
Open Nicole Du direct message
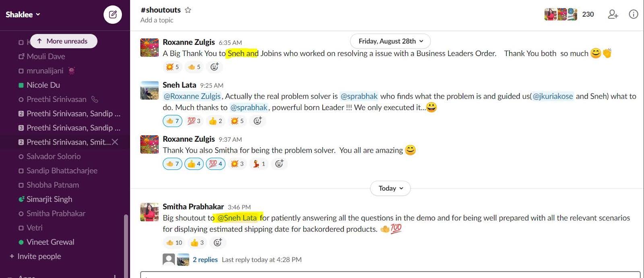tap(43, 85)
